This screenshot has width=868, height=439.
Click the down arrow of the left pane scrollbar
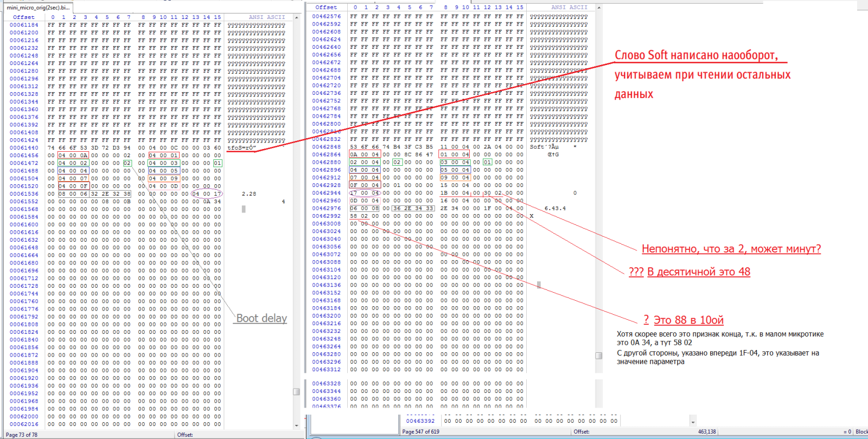(297, 425)
